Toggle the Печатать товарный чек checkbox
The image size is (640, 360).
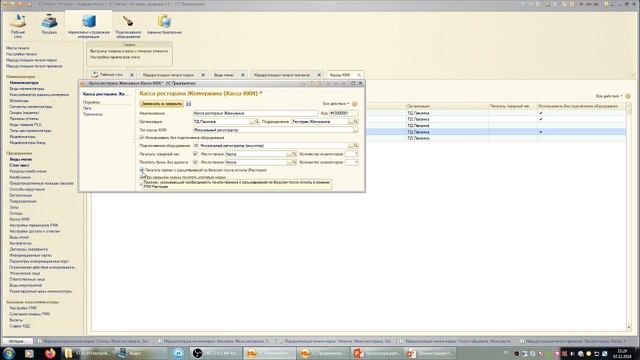(x=195, y=154)
